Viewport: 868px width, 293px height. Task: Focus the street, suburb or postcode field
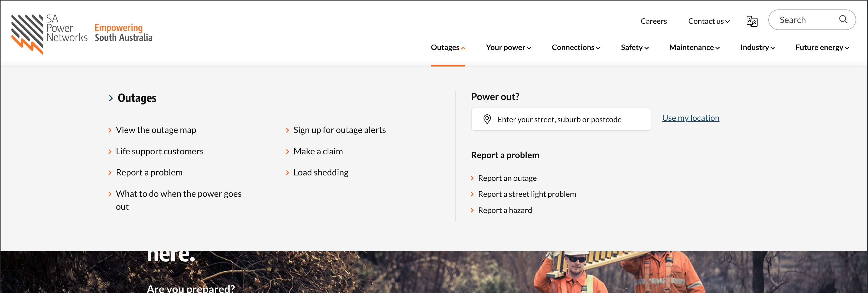point(561,119)
